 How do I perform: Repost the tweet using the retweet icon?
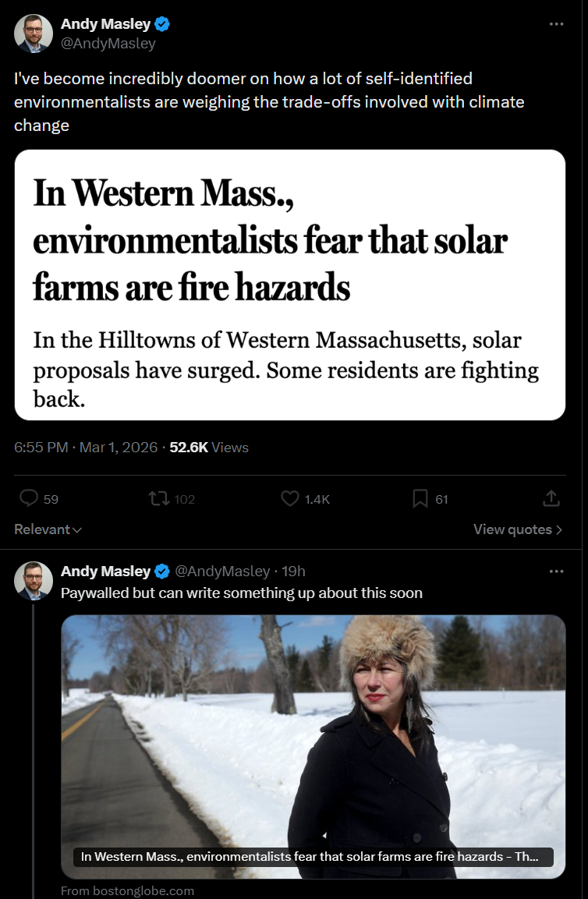point(160,498)
